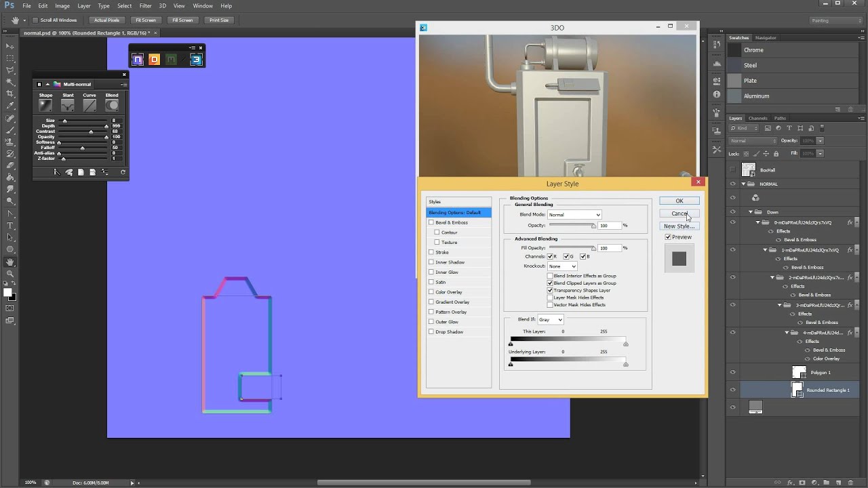Switch to the Channels tab

tap(757, 119)
